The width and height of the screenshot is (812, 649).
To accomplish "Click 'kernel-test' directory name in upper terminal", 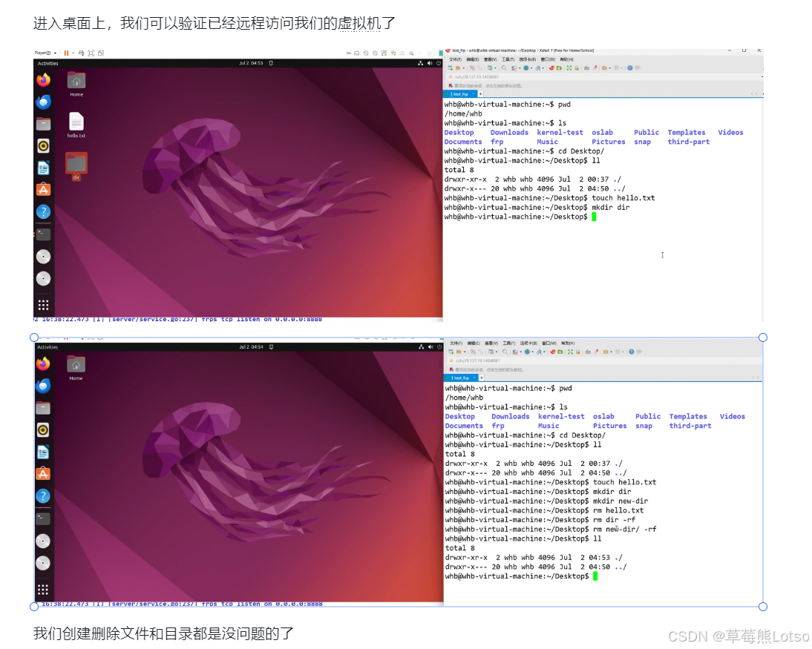I will click(560, 133).
